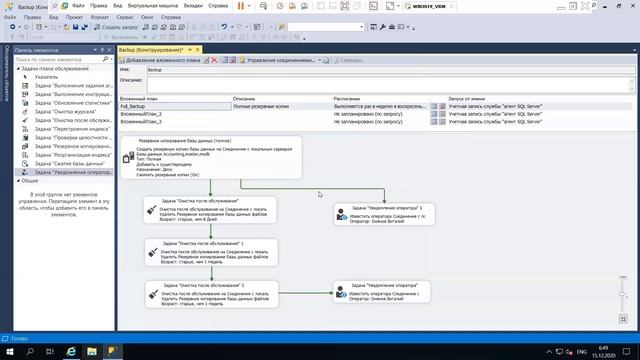Select the ВложенныйПлан_2 row
The image size is (640, 360).
pyautogui.click(x=375, y=114)
